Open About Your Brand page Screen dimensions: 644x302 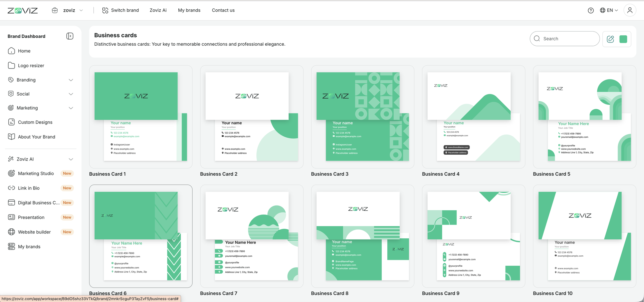tap(36, 137)
